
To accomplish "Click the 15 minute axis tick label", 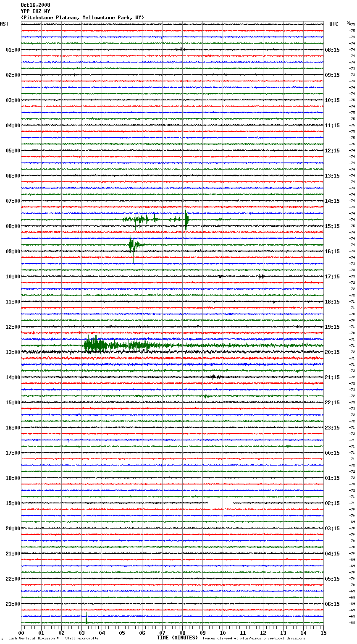I will pos(323,633).
